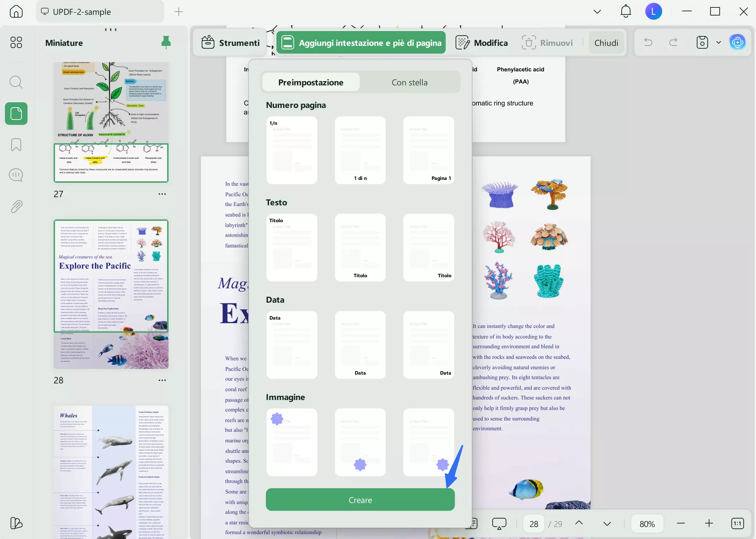This screenshot has width=756, height=539.
Task: Click the home icon
Action: tap(16, 12)
